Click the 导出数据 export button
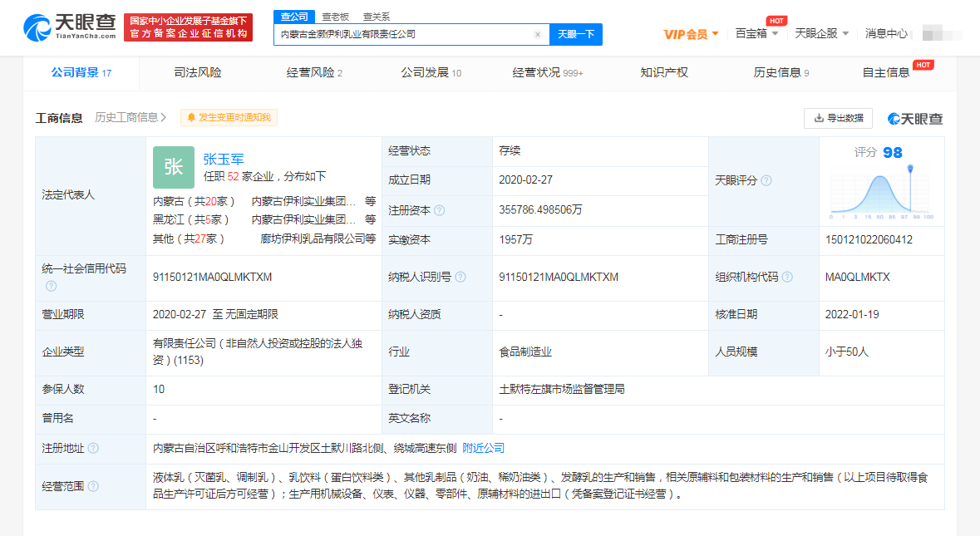This screenshot has width=980, height=536. pyautogui.click(x=838, y=118)
